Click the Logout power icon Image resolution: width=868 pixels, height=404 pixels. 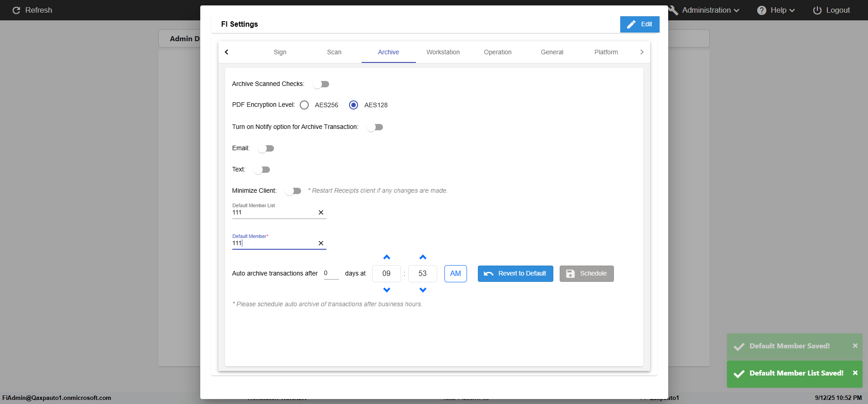pos(817,10)
